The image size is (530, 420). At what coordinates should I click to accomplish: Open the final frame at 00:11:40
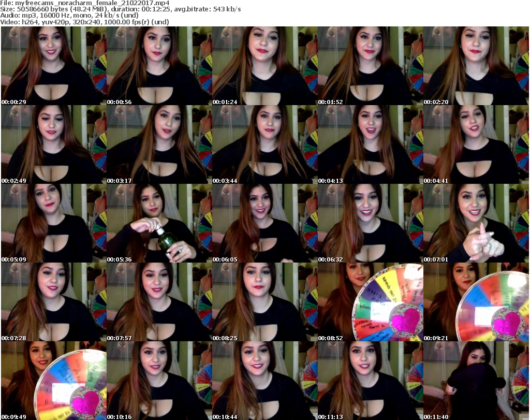pos(476,381)
